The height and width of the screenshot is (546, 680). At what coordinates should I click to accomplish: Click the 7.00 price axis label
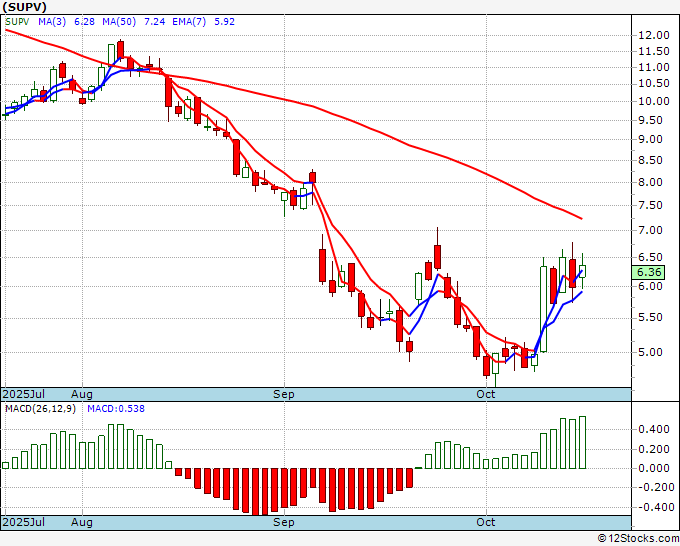[x=651, y=230]
